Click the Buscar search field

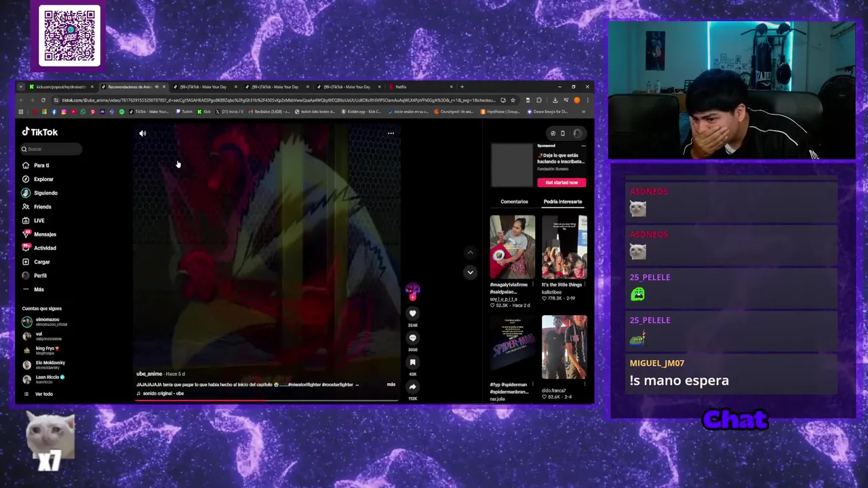pos(51,149)
